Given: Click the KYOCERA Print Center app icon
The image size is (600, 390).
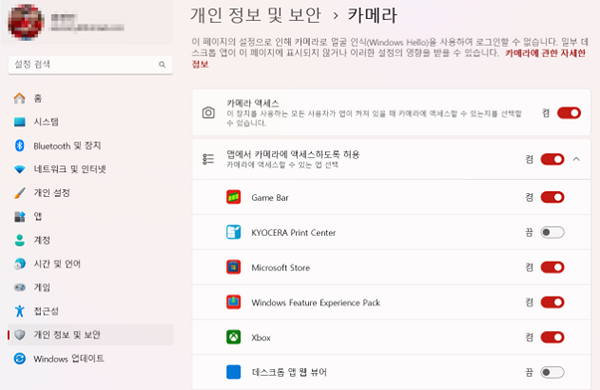Looking at the screenshot, I should (233, 232).
